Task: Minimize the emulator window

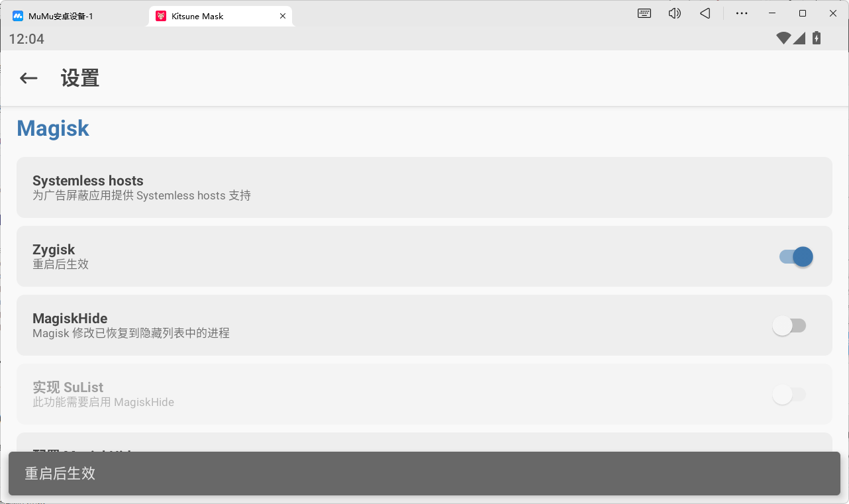Action: click(x=772, y=13)
